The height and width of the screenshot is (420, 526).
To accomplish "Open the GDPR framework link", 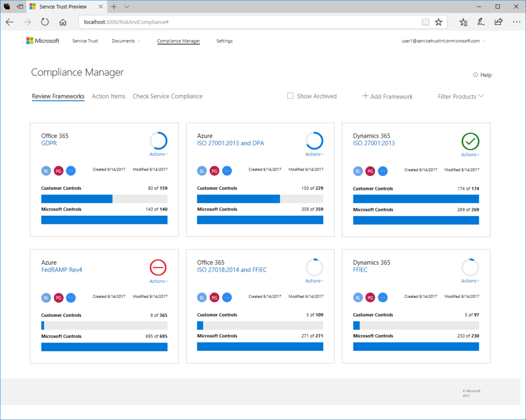I will pos(48,143).
